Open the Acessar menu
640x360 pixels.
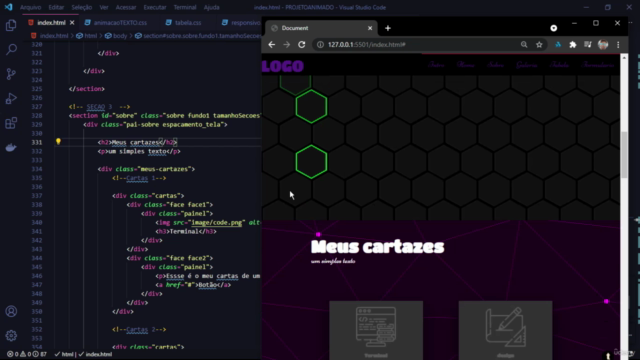126,7
